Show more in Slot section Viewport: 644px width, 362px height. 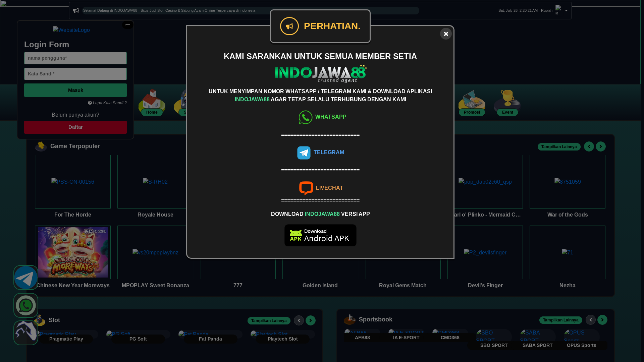269,321
